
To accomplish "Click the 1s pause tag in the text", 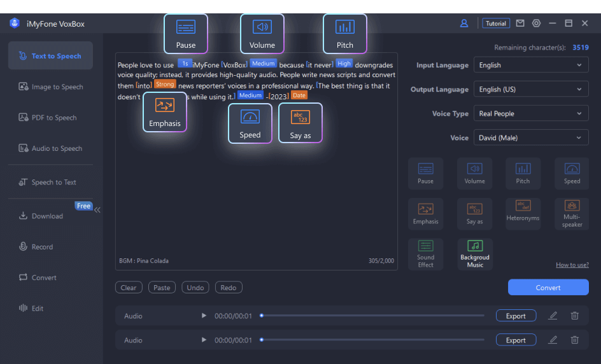I will 185,64.
